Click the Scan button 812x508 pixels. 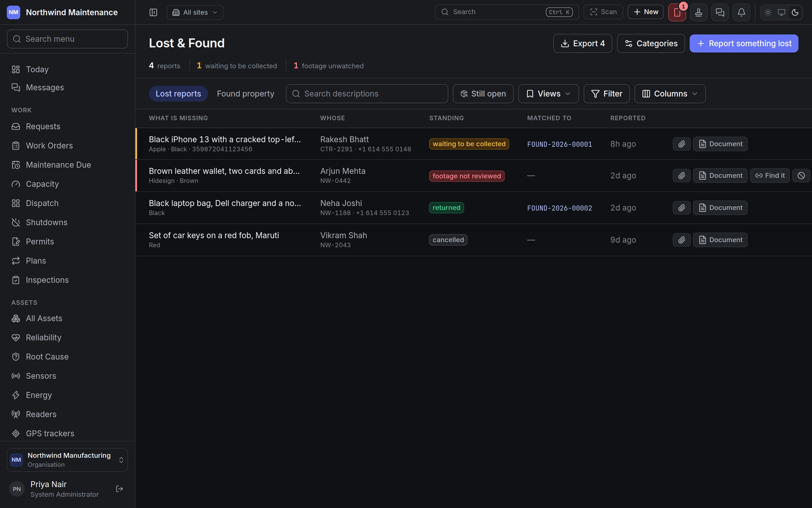point(603,12)
